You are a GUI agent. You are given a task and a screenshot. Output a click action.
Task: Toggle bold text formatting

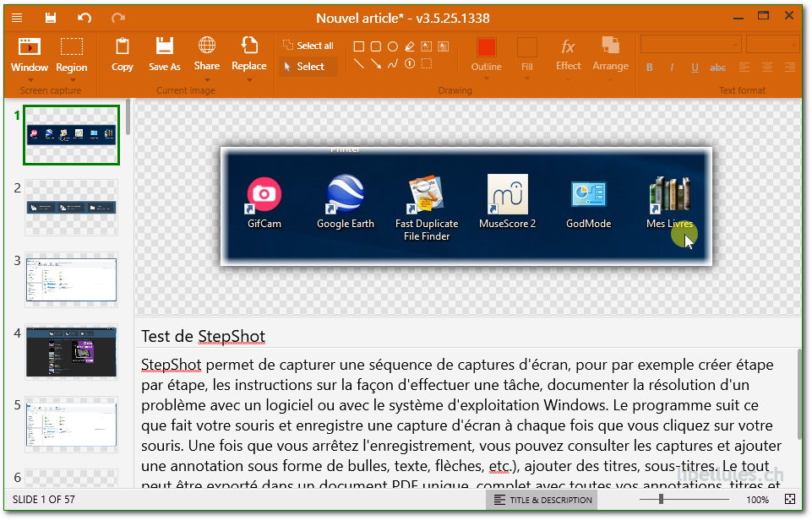(x=650, y=68)
